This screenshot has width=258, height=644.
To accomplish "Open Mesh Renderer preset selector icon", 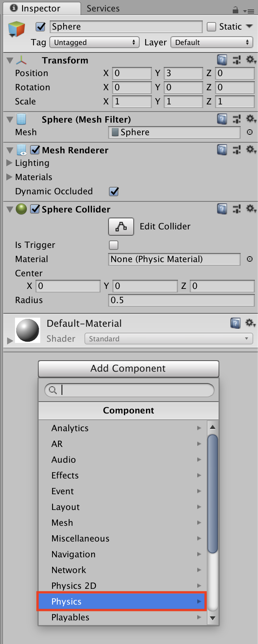I will pos(237,150).
